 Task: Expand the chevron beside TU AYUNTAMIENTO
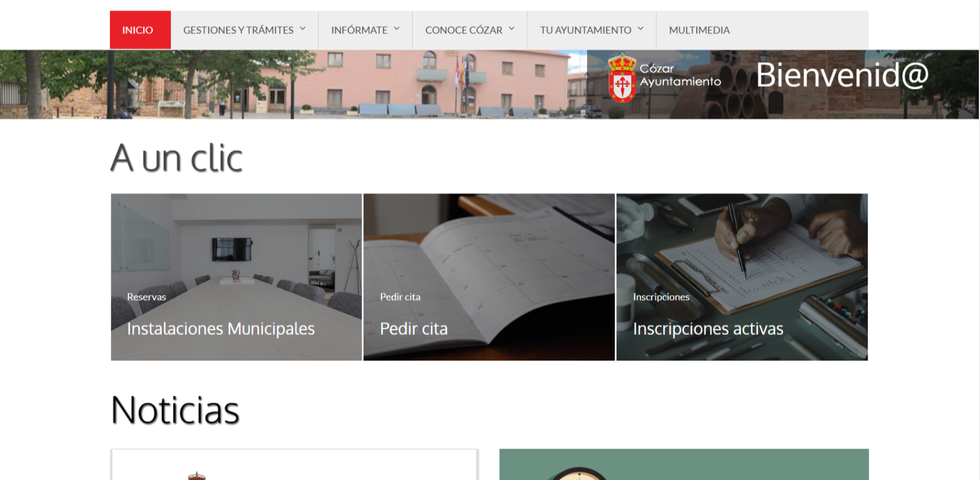640,29
